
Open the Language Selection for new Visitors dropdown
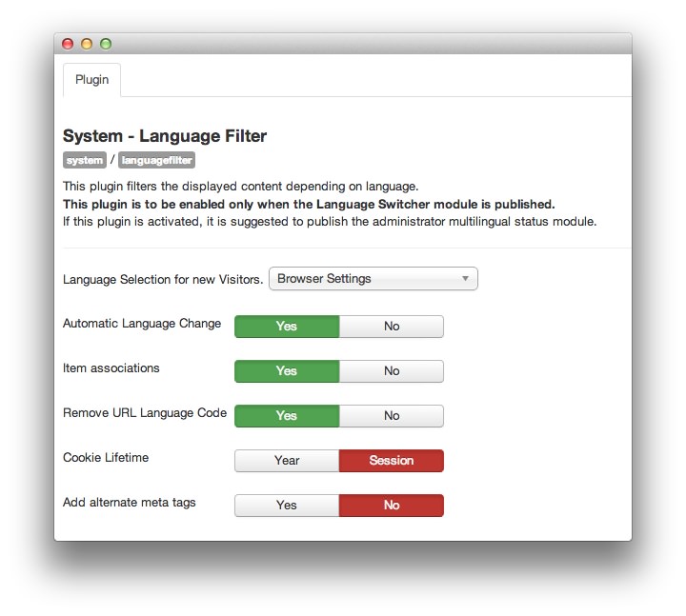[x=373, y=279]
